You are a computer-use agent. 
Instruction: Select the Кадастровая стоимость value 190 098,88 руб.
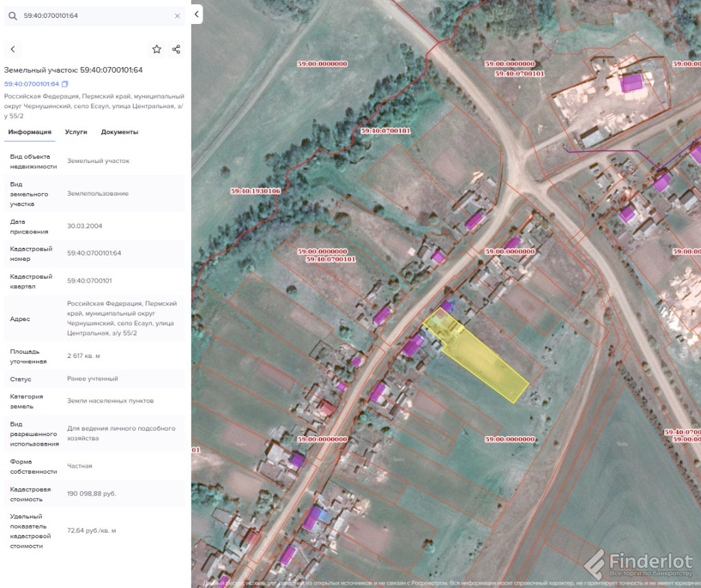92,494
